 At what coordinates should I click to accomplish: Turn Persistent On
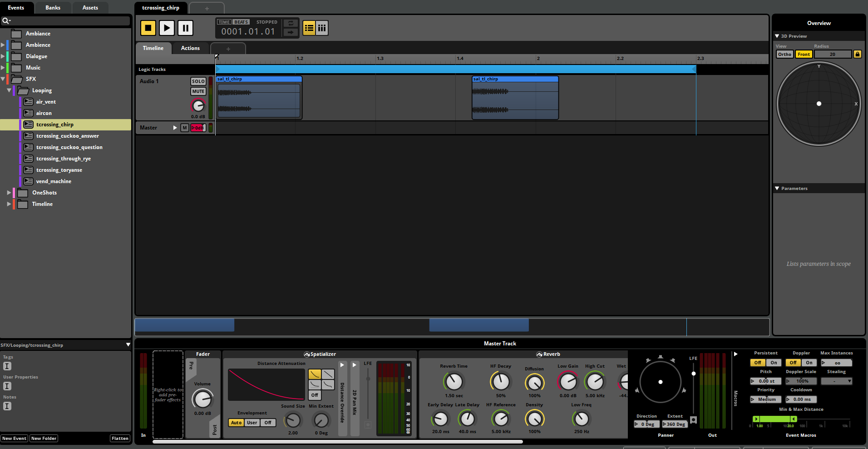click(x=774, y=363)
